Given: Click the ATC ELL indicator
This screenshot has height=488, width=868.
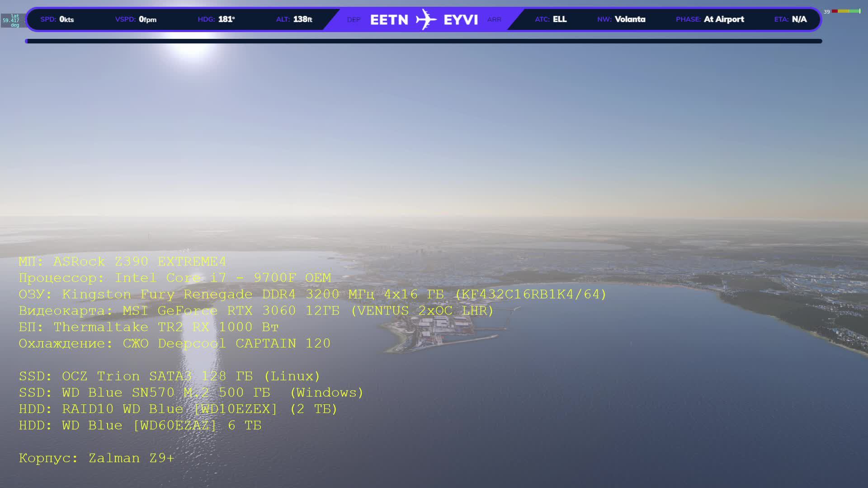Looking at the screenshot, I should [551, 19].
